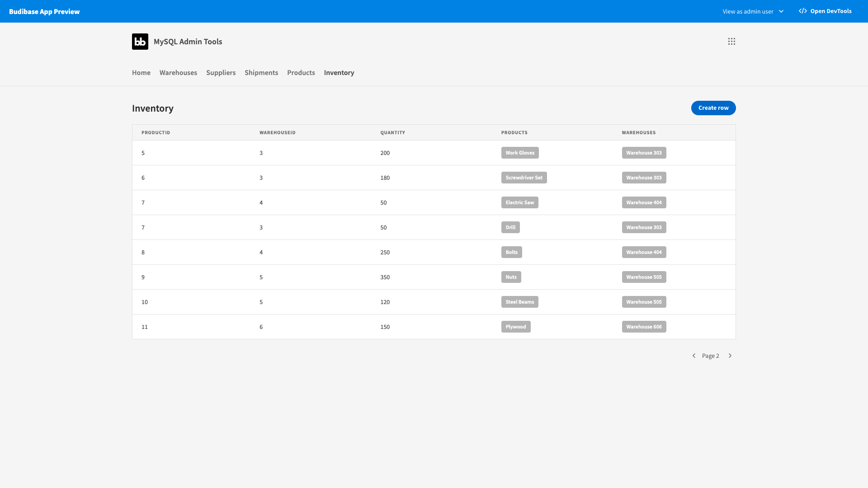Click Warehouse 606 tag in Plywood row

click(644, 327)
